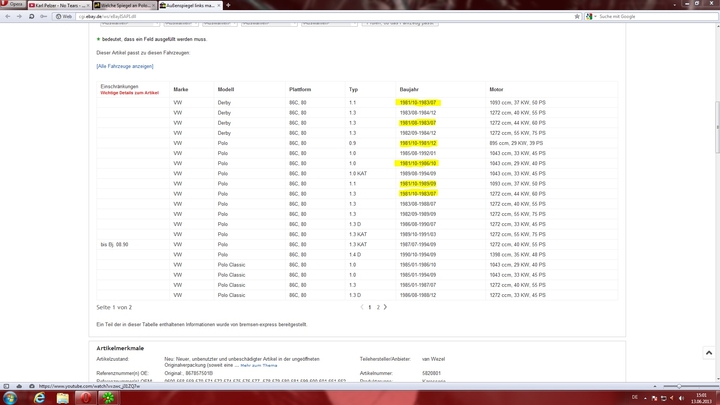Click the Artikelmerkmale heading

click(x=120, y=348)
